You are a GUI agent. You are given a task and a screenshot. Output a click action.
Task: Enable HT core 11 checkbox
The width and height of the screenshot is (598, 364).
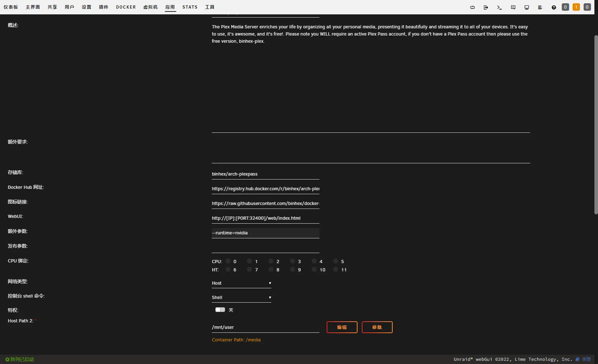pyautogui.click(x=336, y=270)
